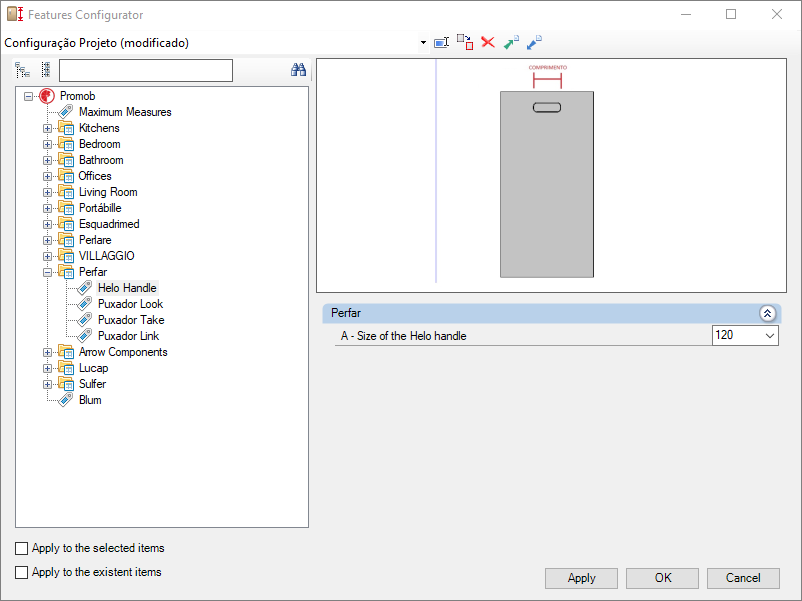Click the rename configuration icon
The image size is (802, 601).
point(441,42)
